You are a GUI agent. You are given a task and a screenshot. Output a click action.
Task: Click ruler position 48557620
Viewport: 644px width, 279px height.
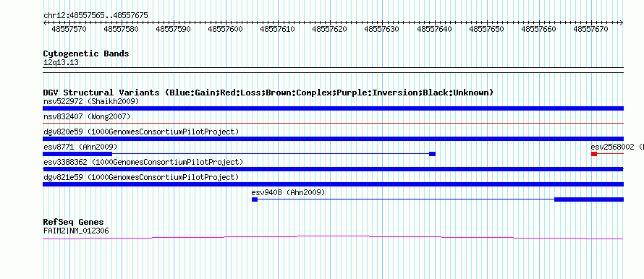[330, 29]
